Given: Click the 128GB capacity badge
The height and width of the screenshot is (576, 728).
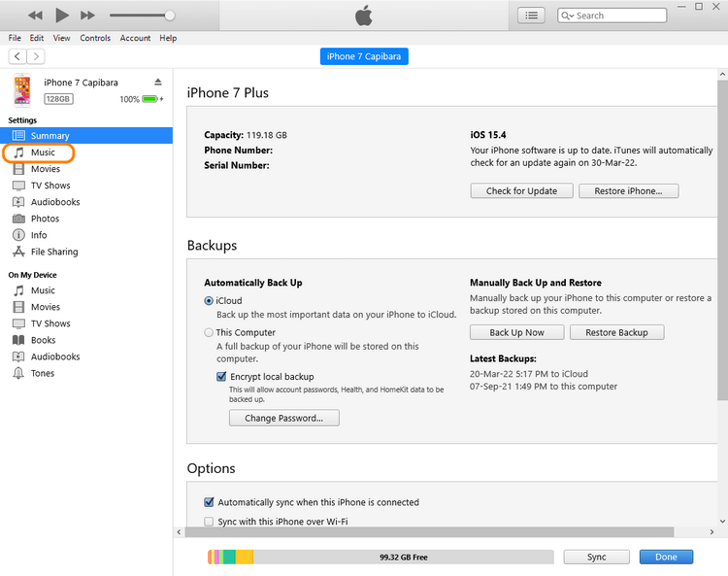Looking at the screenshot, I should pos(58,99).
